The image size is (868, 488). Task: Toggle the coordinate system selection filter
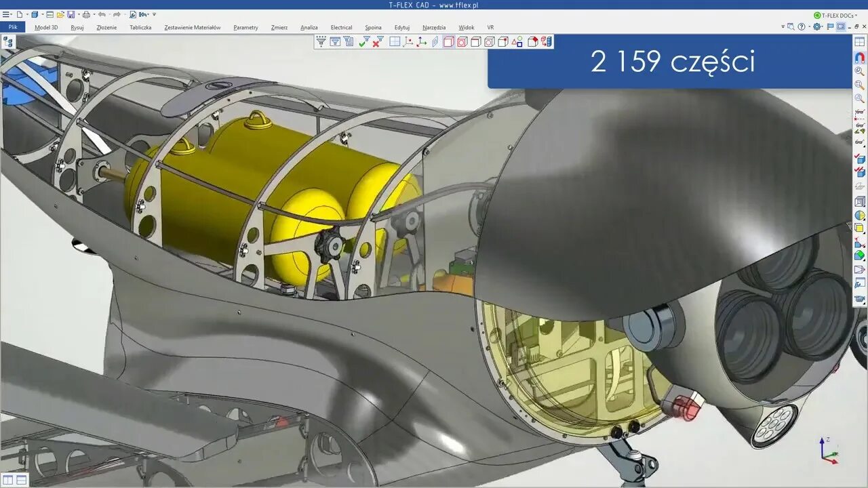click(421, 42)
